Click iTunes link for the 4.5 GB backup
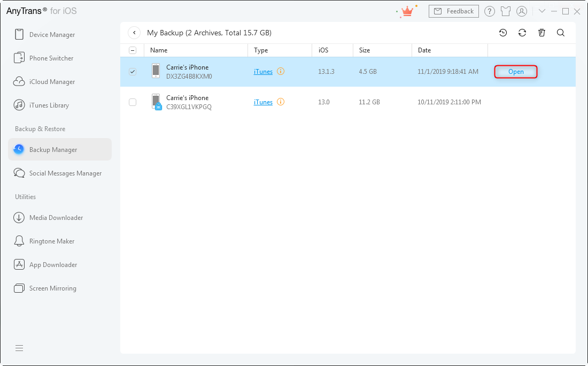This screenshot has width=588, height=366. pos(263,72)
